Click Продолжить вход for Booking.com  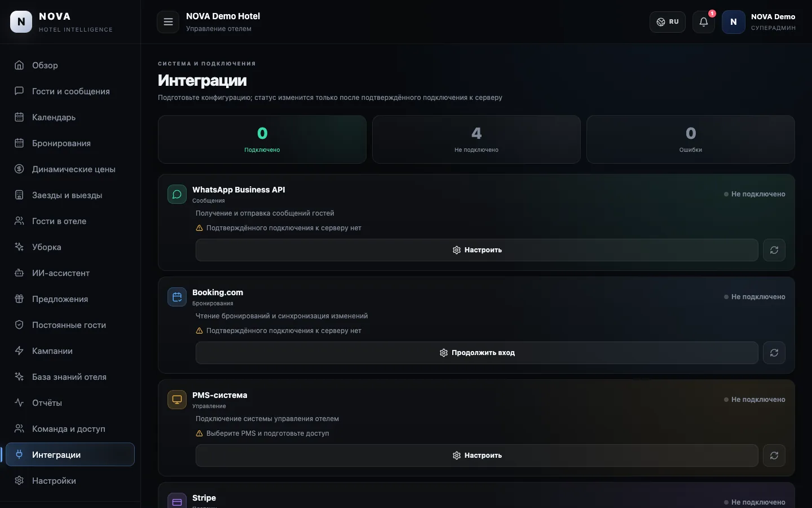(476, 353)
